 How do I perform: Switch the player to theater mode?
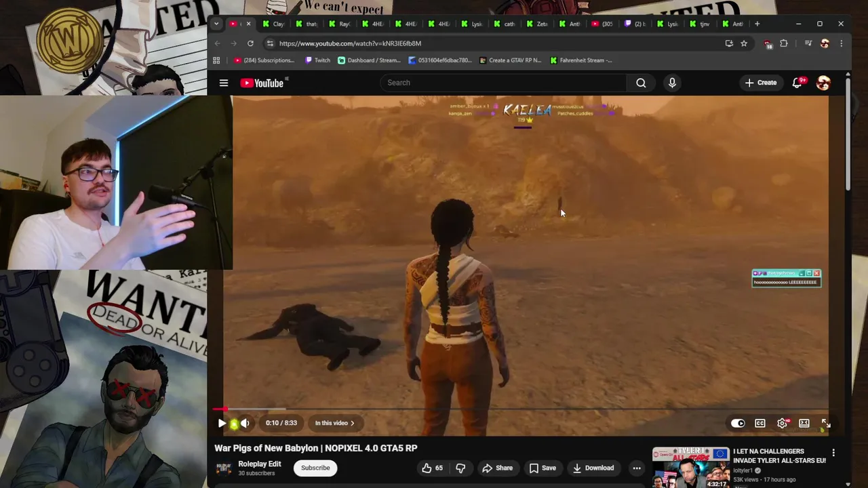pos(804,423)
